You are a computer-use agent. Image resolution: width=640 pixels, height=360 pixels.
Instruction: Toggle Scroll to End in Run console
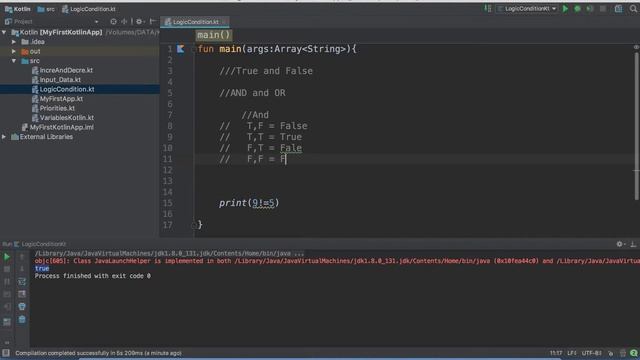coord(22,294)
